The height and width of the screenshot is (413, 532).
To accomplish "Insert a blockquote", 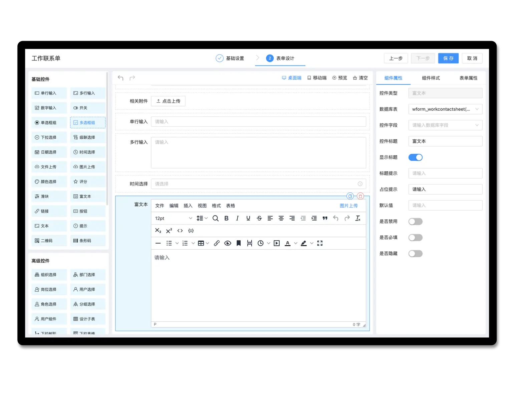I will click(325, 218).
